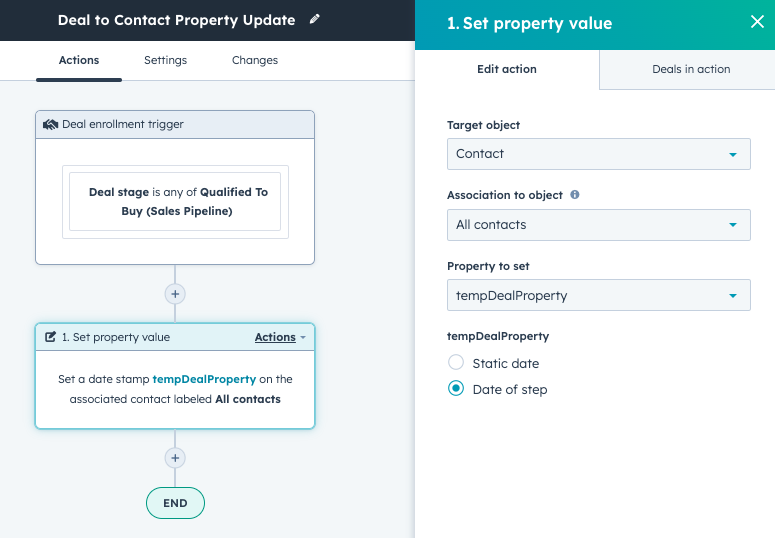
Task: Open the Association to object info tooltip
Action: point(574,194)
